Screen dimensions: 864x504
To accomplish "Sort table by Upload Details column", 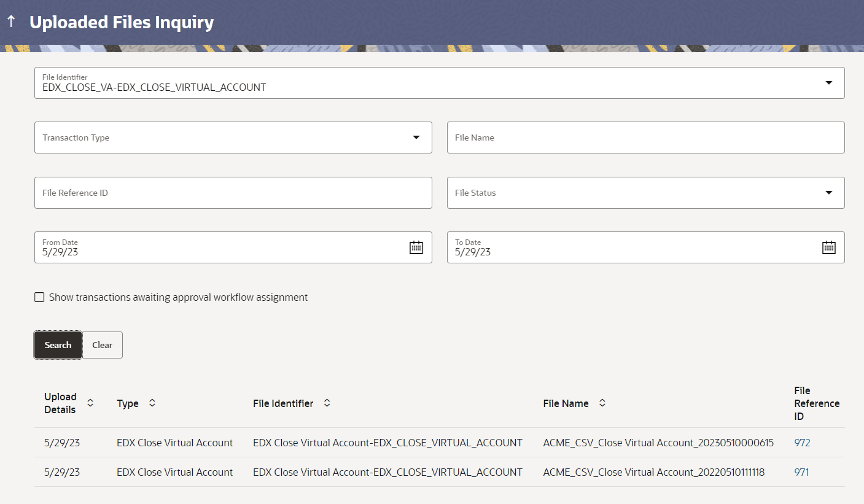I will pyautogui.click(x=90, y=403).
